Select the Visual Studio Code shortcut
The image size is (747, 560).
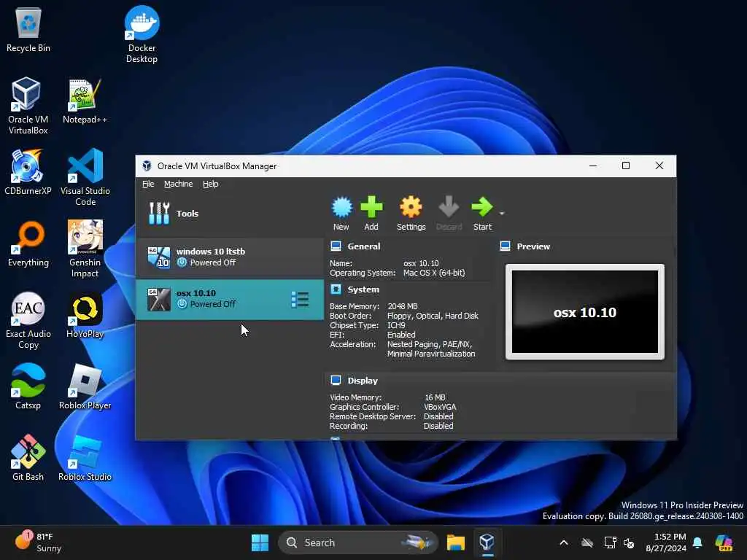[85, 177]
